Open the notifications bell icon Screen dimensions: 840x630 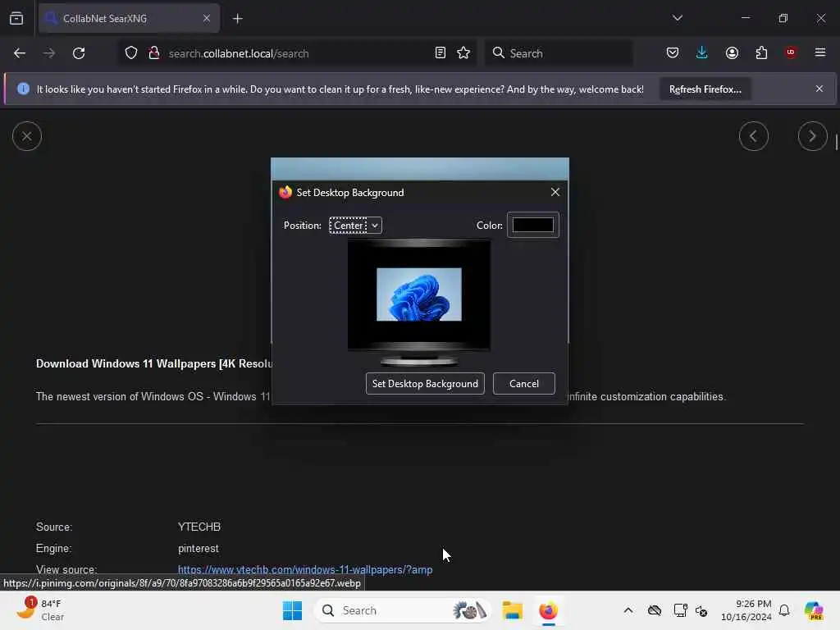784,610
